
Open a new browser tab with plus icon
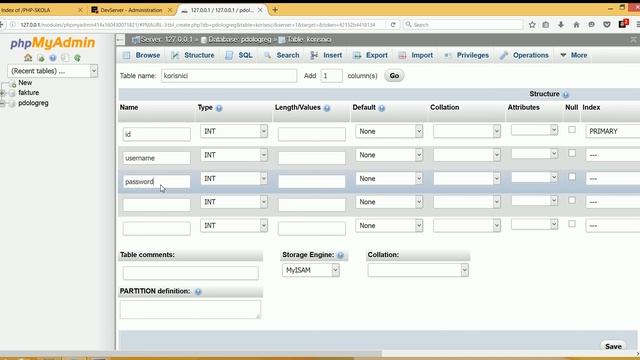pyautogui.click(x=275, y=10)
